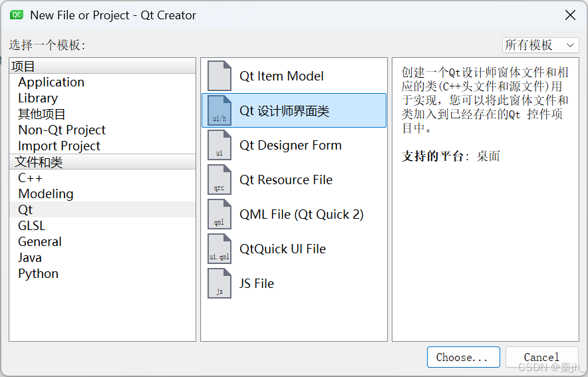The height and width of the screenshot is (377, 588).
Task: Select the 其他项目 category
Action: point(102,114)
